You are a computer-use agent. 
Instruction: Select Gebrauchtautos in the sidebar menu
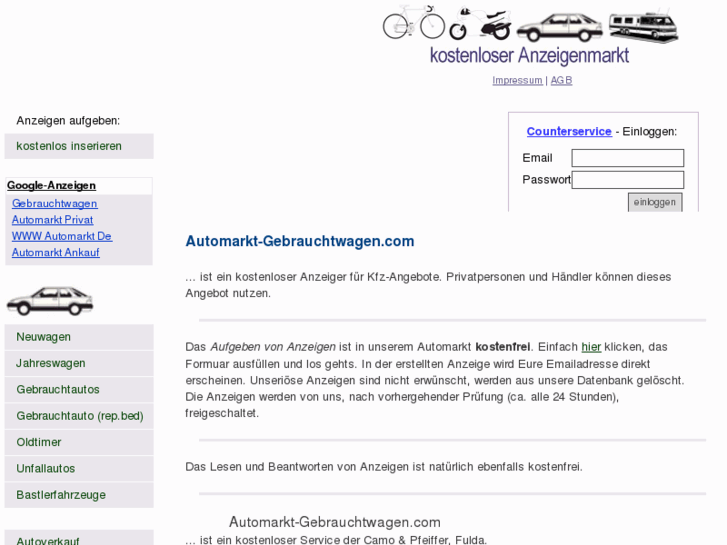[79, 390]
